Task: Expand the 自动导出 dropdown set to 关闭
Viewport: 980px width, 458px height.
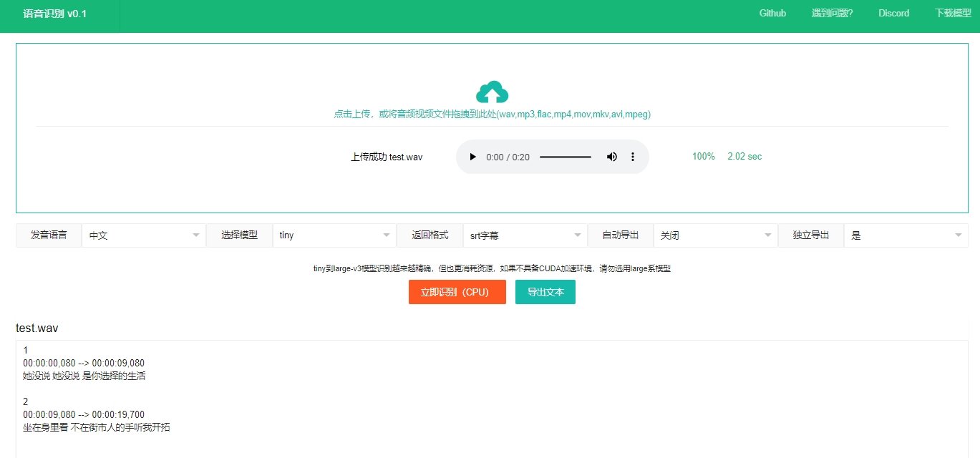Action: point(715,235)
